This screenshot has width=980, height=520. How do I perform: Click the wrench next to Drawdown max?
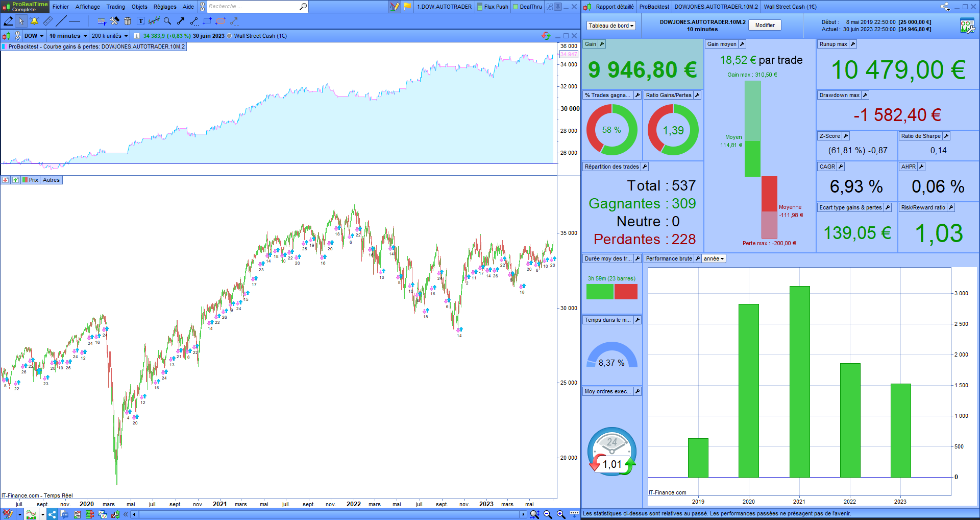pos(865,95)
